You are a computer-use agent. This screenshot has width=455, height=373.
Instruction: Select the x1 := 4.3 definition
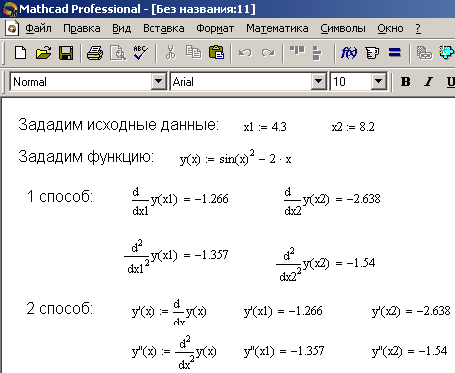pos(265,127)
